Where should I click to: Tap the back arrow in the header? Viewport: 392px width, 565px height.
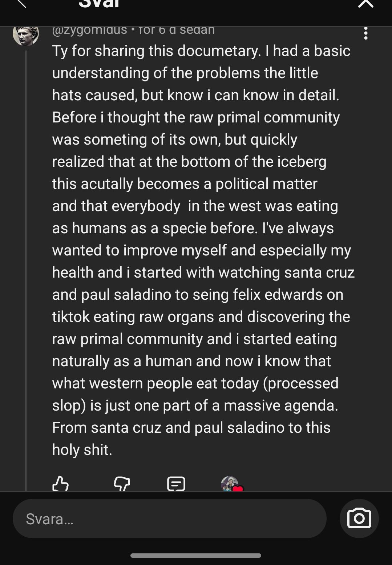(21, 4)
